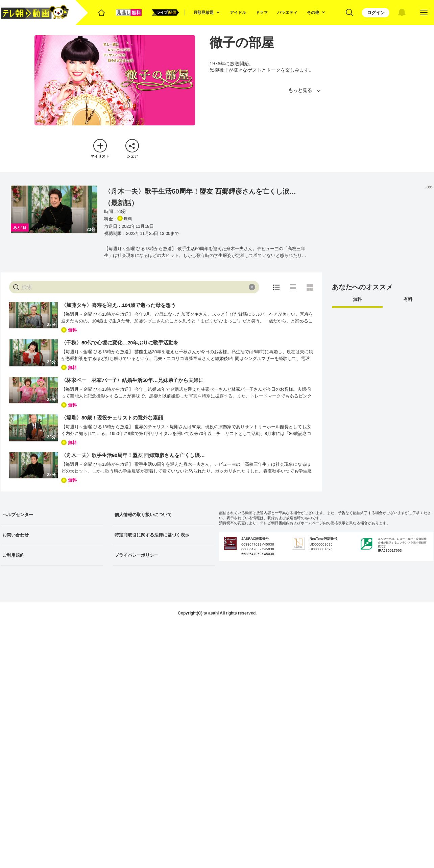The image size is (434, 868).
Task: Open site search with magnifier icon
Action: coord(349,13)
